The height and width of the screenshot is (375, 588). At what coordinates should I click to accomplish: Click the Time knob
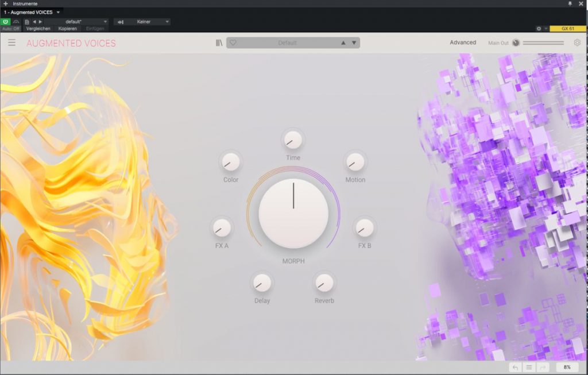pos(293,140)
